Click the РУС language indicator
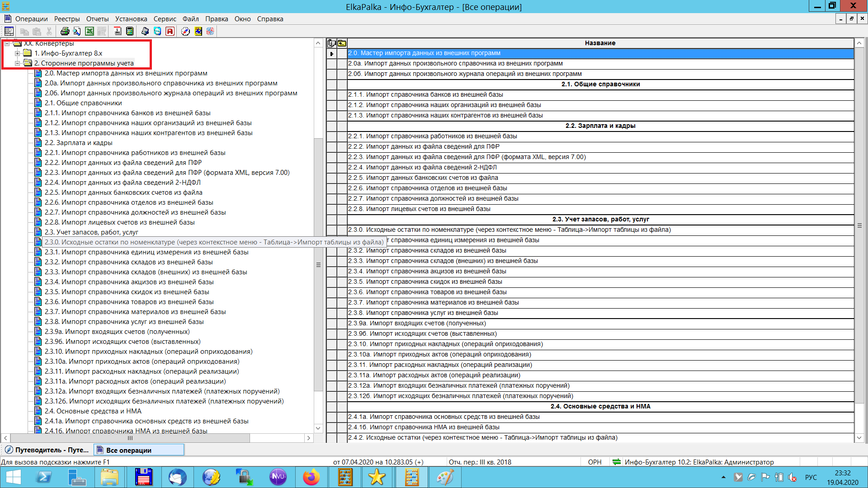868x488 pixels. [811, 477]
